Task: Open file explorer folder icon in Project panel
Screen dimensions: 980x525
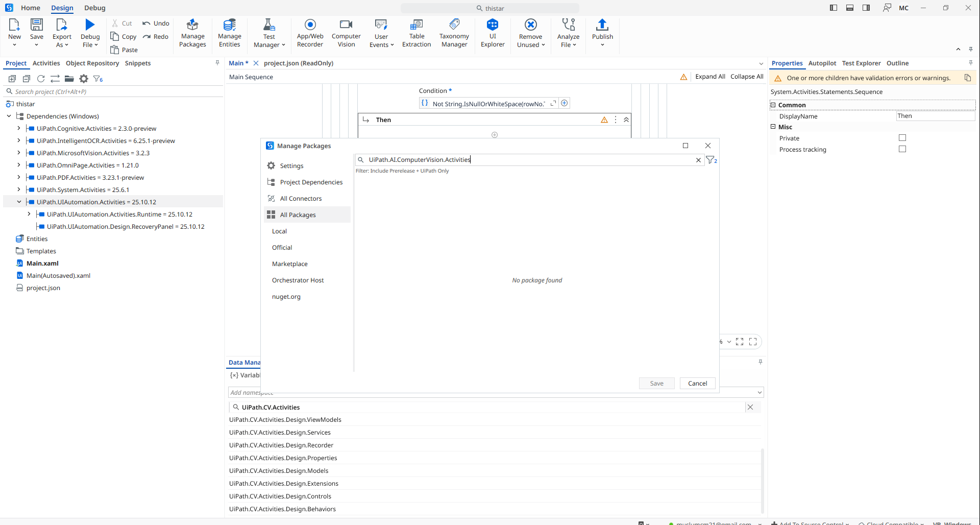Action: (69, 79)
